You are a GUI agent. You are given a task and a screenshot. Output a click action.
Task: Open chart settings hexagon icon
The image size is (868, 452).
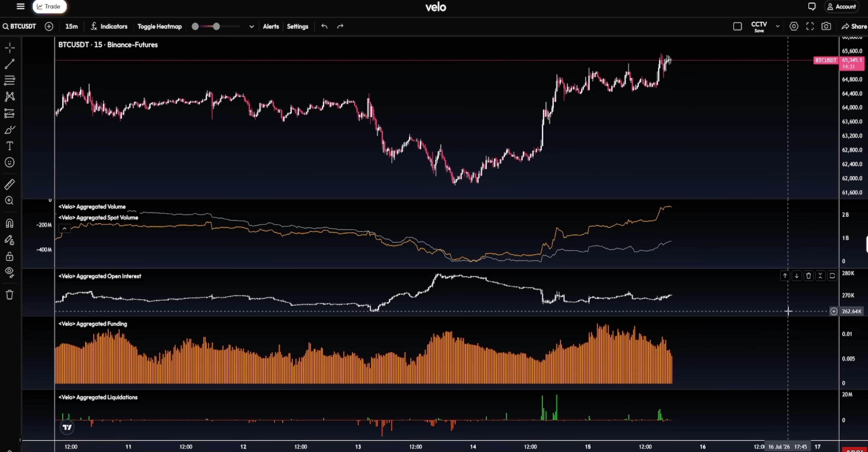(794, 26)
